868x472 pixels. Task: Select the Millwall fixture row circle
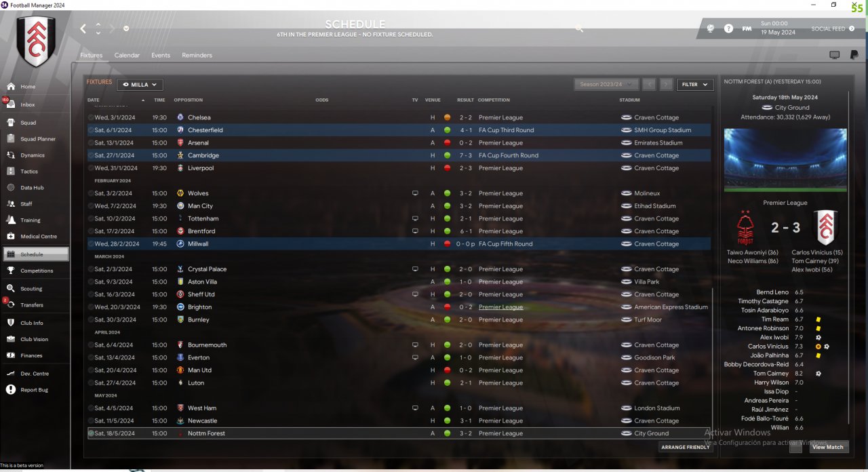click(91, 244)
